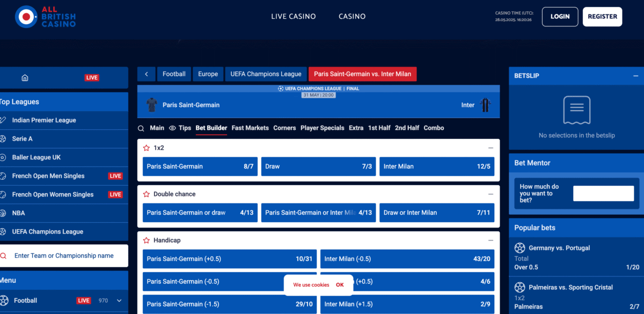Click the back arrow in breadcrumb bar

[146, 74]
